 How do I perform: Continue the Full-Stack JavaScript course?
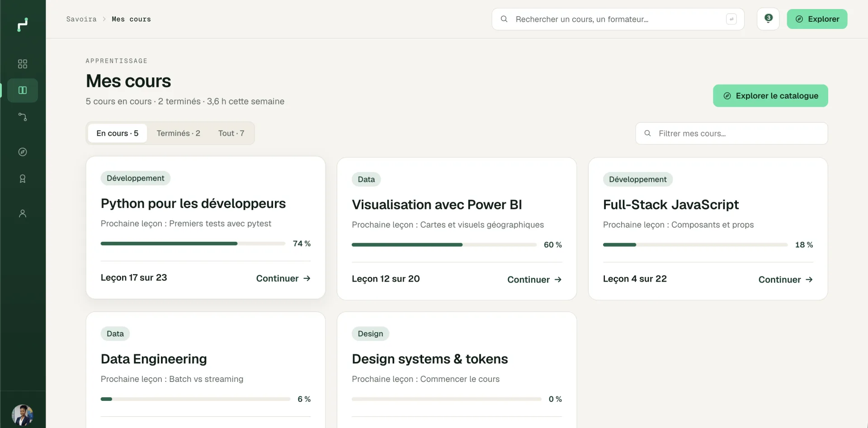(786, 280)
